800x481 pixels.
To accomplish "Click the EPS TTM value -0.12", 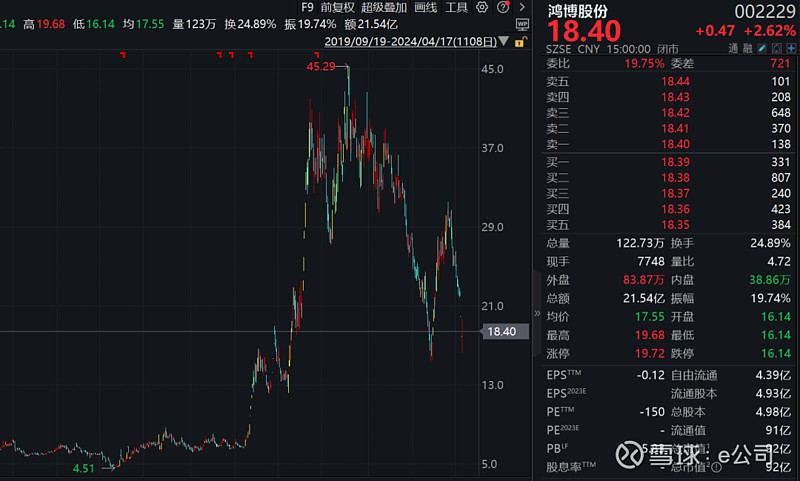I will pos(651,375).
